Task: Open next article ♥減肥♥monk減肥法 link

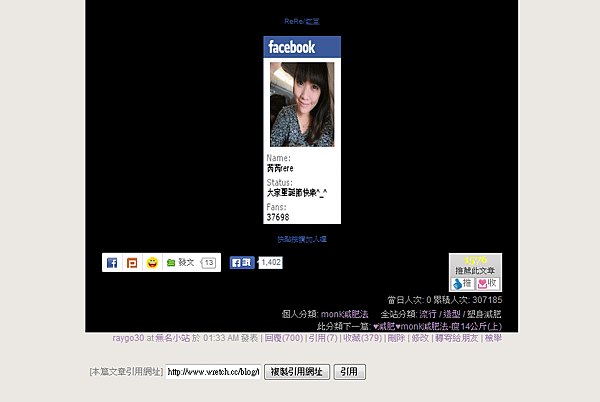Action: 437,327
